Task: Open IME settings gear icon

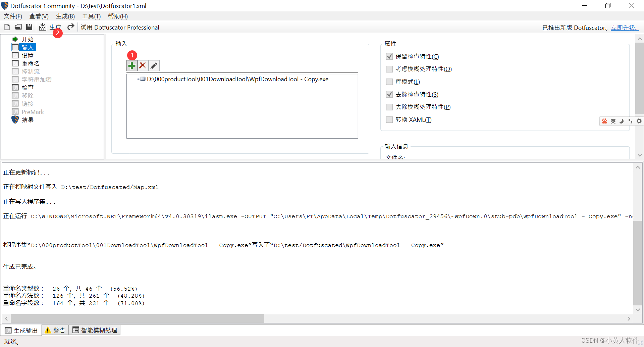Action: tap(639, 121)
